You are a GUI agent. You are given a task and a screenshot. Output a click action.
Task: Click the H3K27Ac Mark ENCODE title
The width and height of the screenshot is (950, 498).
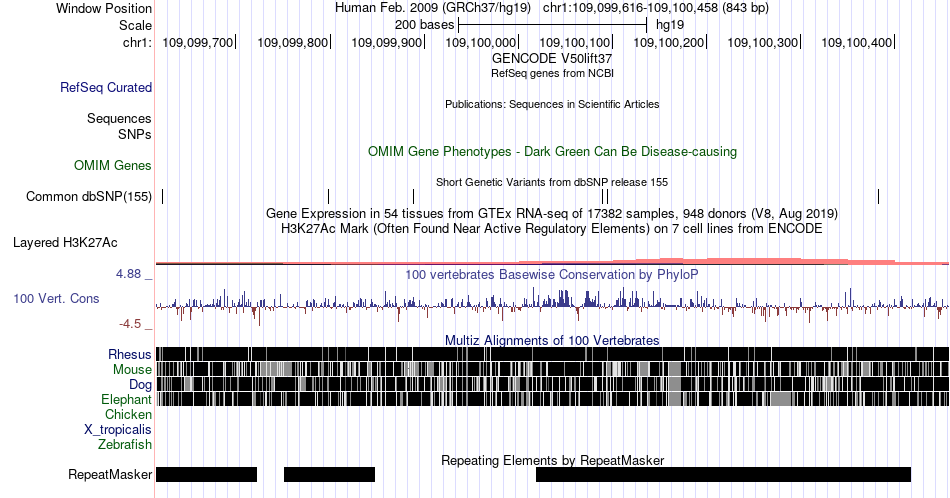[x=552, y=228]
